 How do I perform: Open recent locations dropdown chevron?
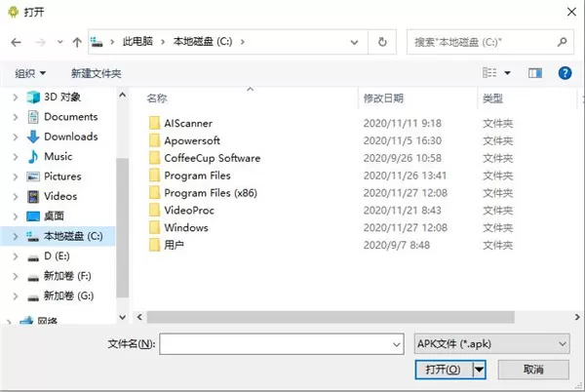point(60,42)
